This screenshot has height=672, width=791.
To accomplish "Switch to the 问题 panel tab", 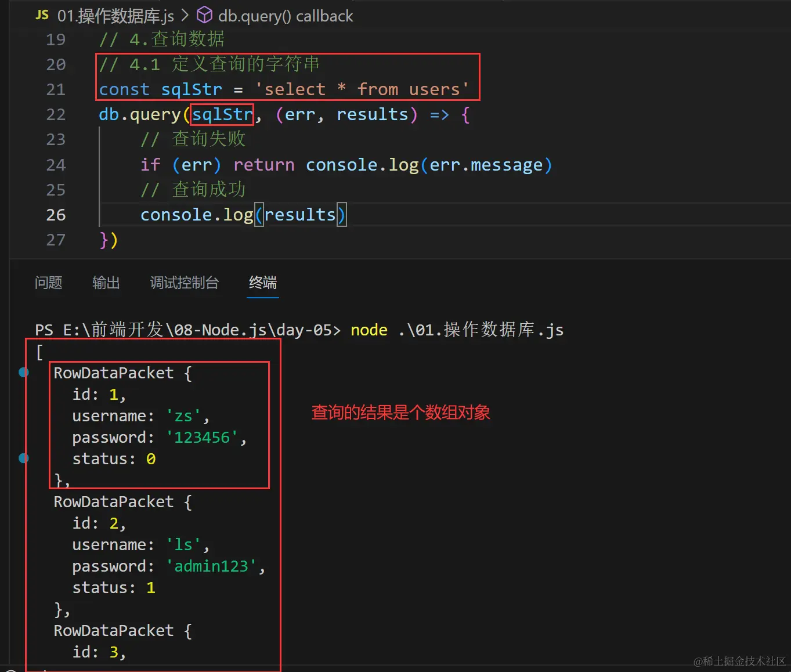I will 48,283.
